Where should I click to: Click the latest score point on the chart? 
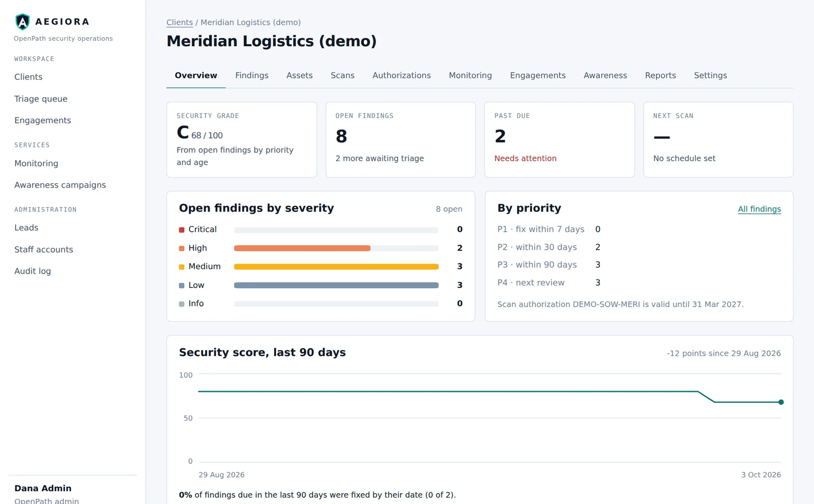click(x=781, y=402)
